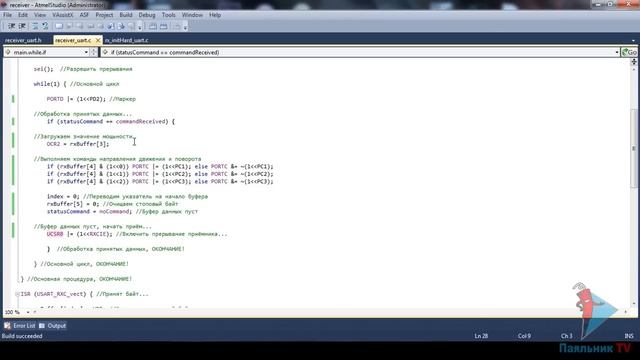Open the 100 % zoom dropdown
Viewport: 640px width, 360px height.
click(x=28, y=312)
